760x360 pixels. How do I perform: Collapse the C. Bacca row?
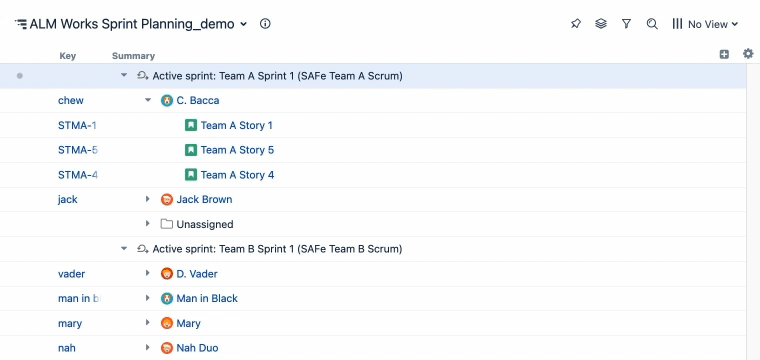148,100
